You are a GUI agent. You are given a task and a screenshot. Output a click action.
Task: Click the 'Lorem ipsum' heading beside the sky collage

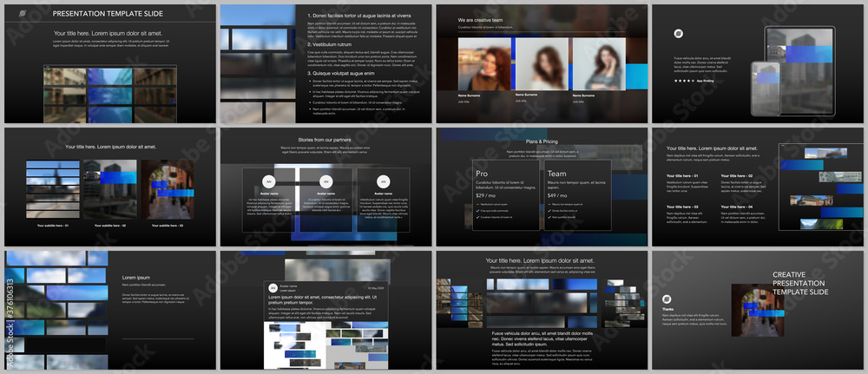136,277
